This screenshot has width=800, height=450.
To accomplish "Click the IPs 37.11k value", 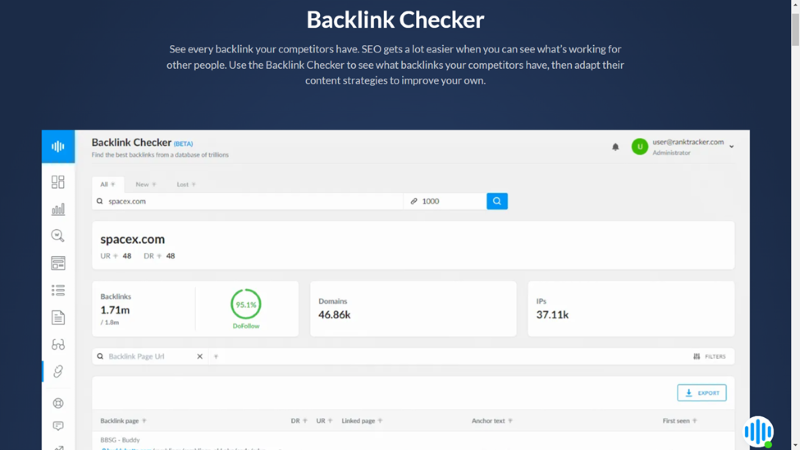I will pyautogui.click(x=552, y=315).
